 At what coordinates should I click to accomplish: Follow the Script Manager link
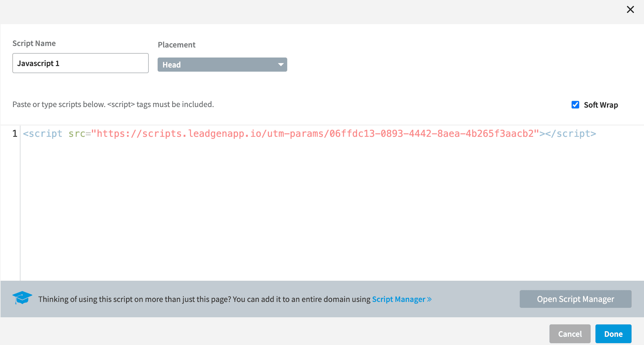(x=398, y=299)
